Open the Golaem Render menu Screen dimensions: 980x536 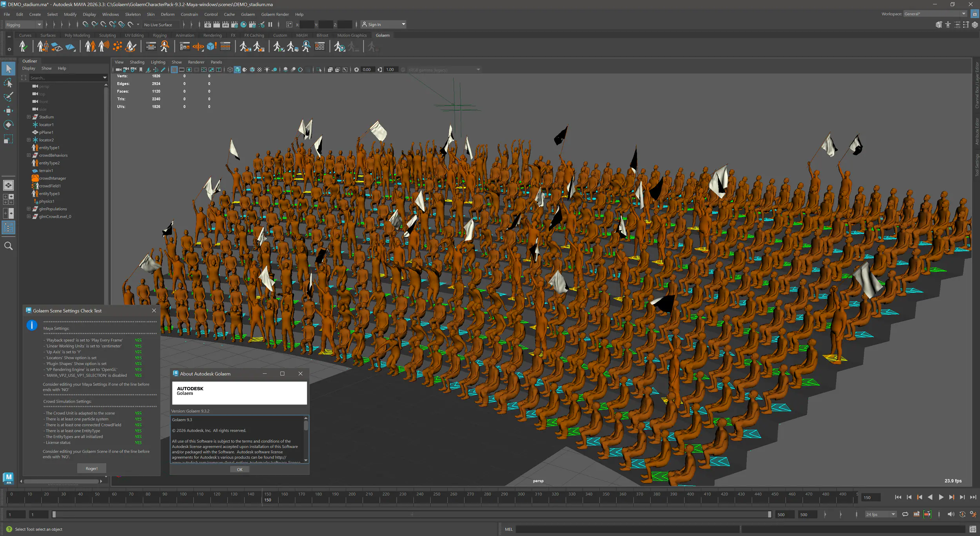275,14
